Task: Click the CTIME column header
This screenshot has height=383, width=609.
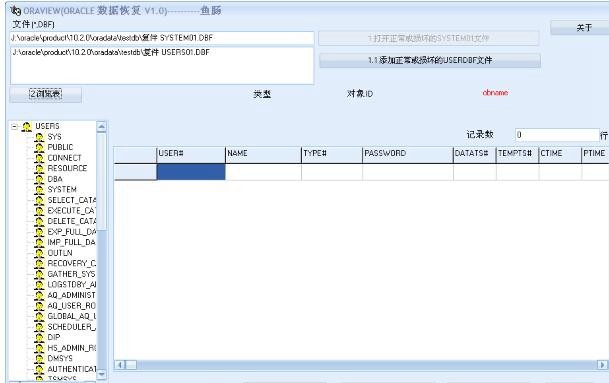Action: (x=560, y=154)
